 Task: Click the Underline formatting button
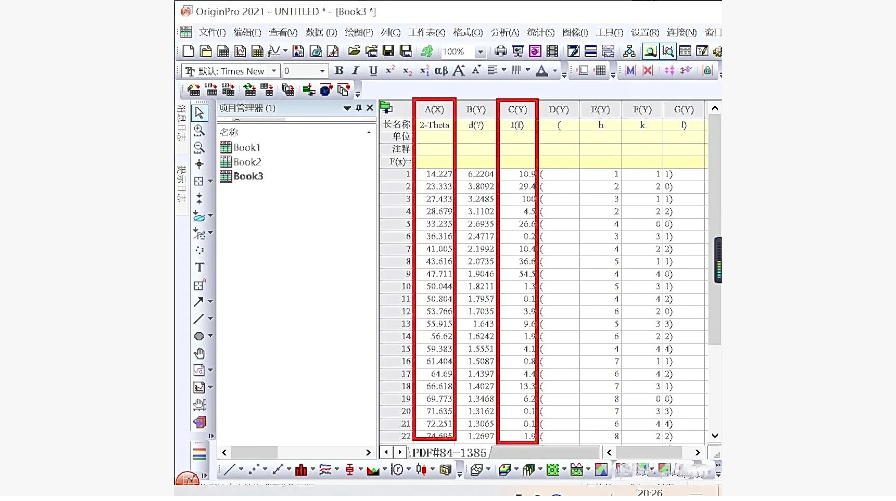373,71
